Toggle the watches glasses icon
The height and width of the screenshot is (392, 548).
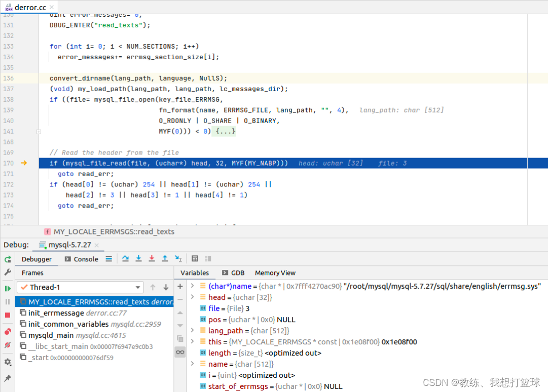point(180,352)
